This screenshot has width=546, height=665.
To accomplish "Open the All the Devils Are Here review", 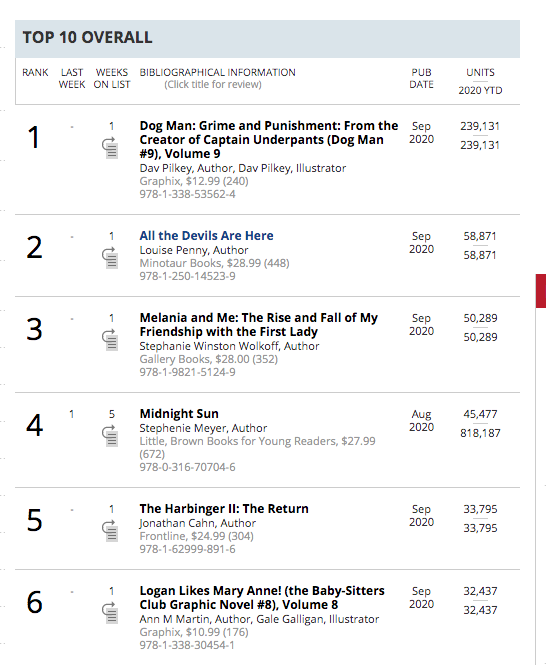I will point(207,235).
